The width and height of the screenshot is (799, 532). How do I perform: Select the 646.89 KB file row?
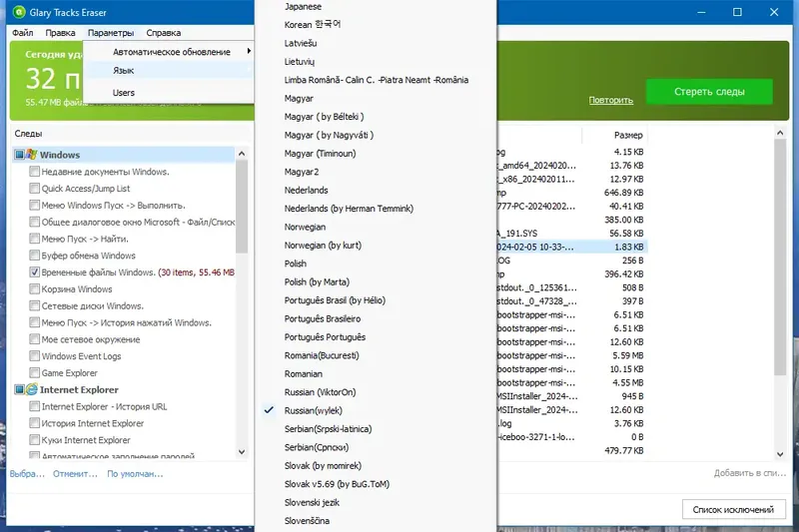point(572,193)
